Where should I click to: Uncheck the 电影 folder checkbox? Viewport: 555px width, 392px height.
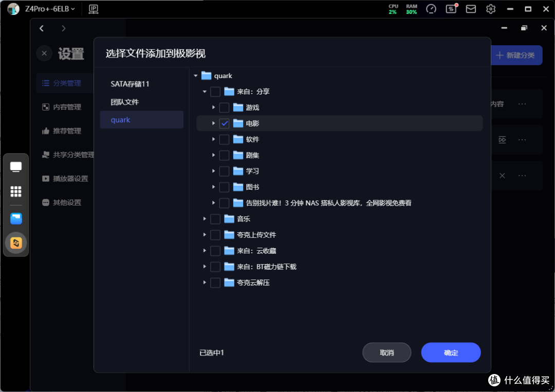pos(224,123)
